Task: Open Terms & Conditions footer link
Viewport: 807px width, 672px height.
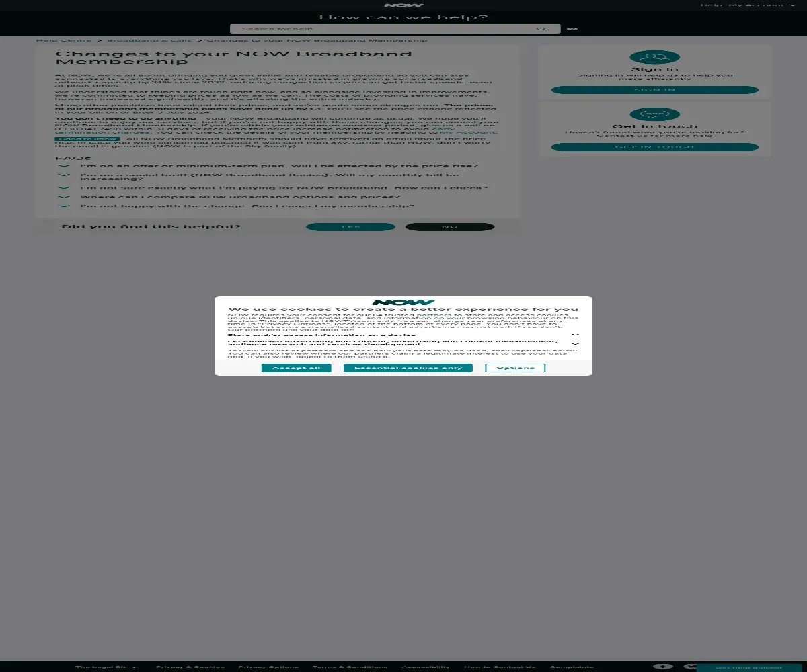Action: click(x=350, y=667)
